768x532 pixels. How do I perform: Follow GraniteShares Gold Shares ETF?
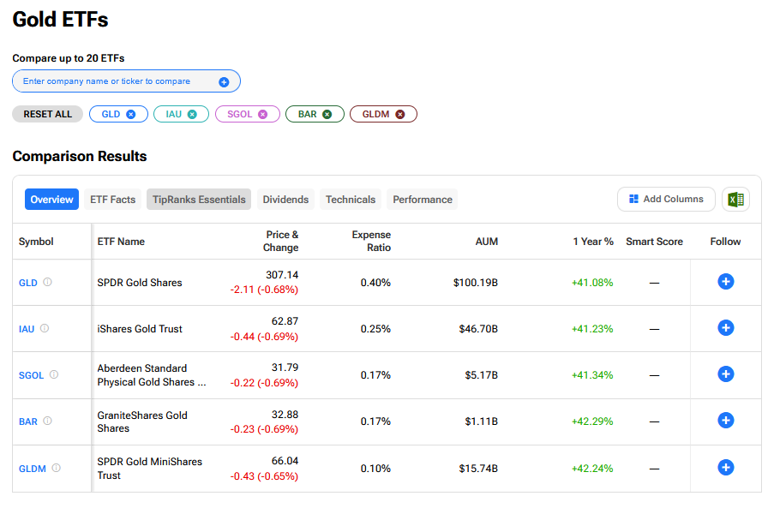(x=725, y=421)
